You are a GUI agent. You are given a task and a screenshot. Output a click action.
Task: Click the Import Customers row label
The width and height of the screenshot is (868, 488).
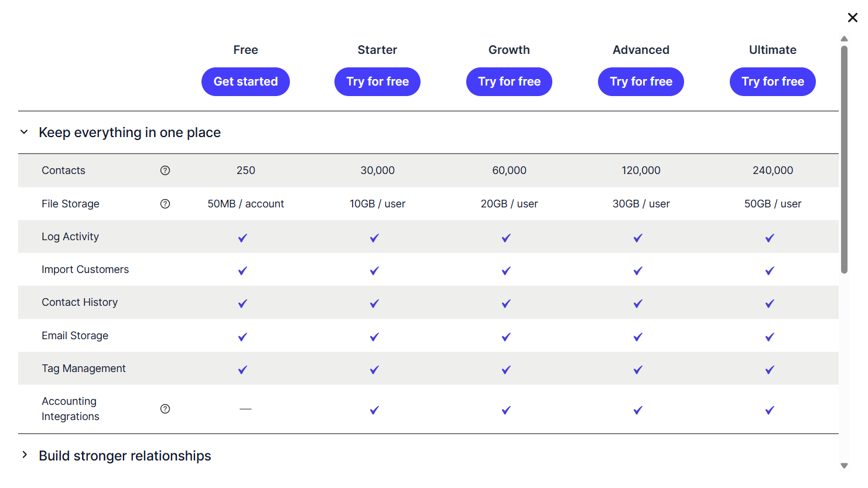[85, 269]
